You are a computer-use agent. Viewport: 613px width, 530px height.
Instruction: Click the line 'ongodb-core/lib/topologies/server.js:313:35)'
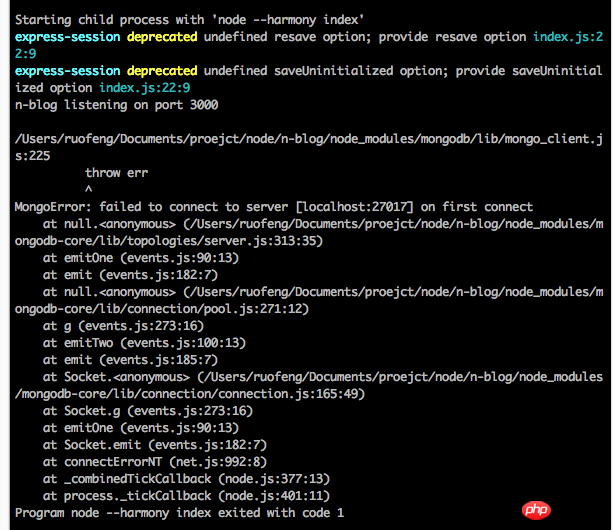click(x=169, y=241)
